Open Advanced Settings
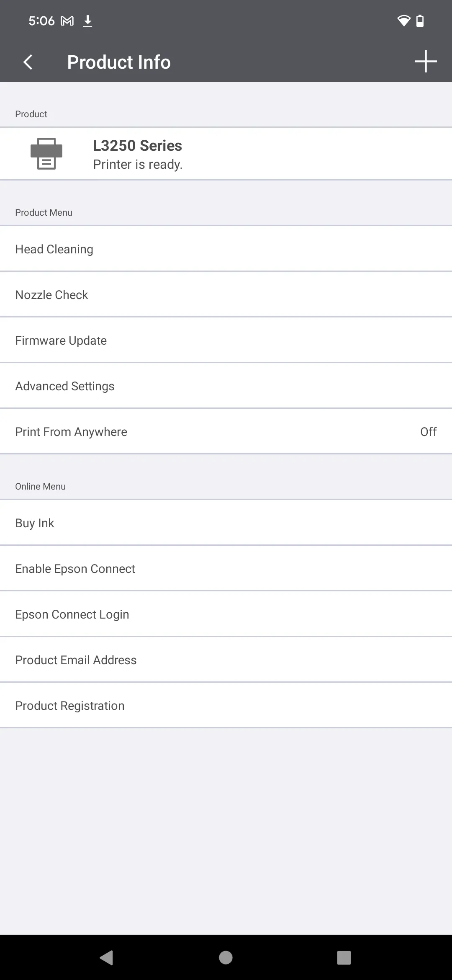 tap(226, 386)
